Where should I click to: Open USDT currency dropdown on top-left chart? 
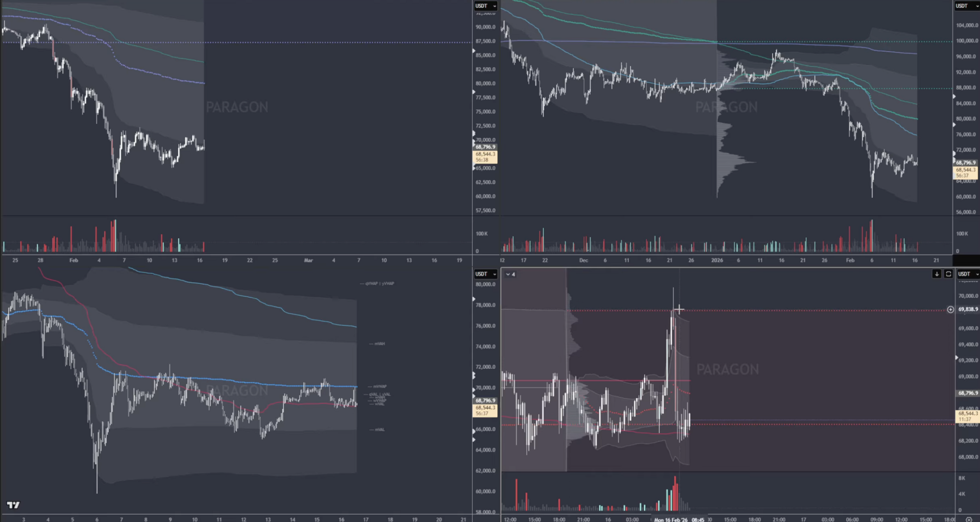click(485, 6)
